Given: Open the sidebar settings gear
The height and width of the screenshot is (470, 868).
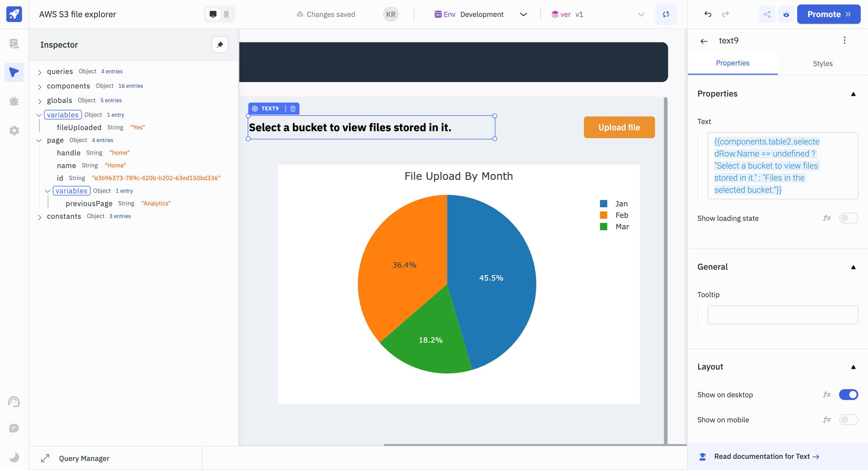Looking at the screenshot, I should point(14,131).
